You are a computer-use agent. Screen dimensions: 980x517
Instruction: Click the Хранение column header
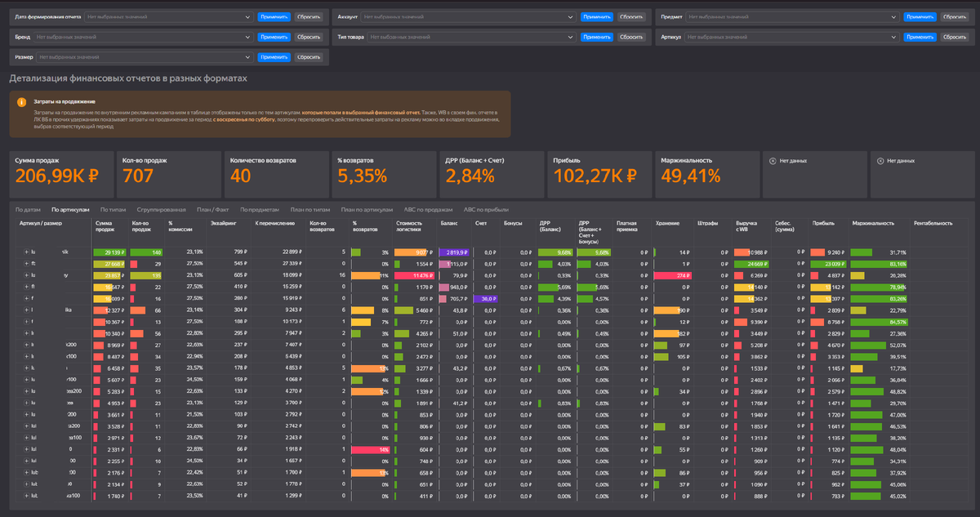(x=667, y=223)
